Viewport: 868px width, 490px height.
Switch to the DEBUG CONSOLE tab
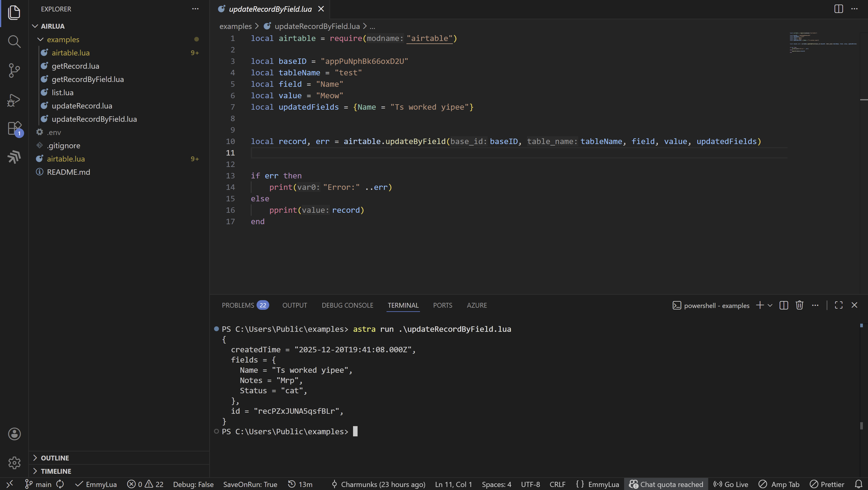coord(347,306)
